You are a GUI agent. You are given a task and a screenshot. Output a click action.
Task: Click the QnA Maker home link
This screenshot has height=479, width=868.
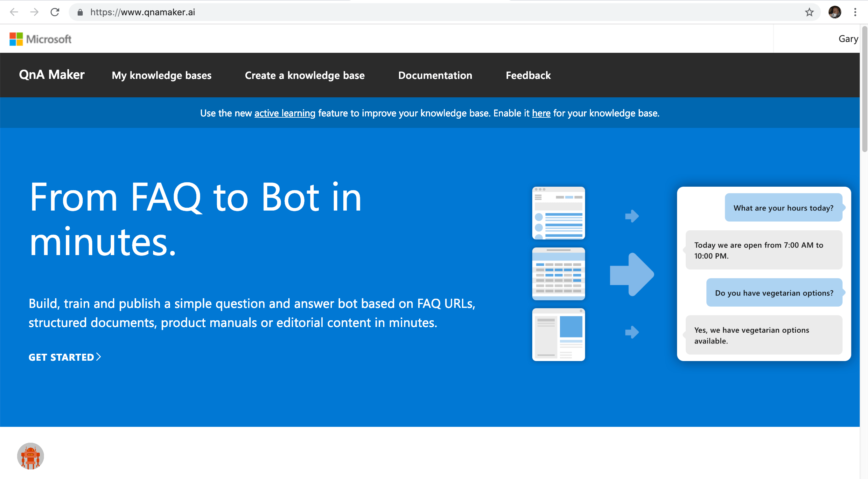[52, 74]
